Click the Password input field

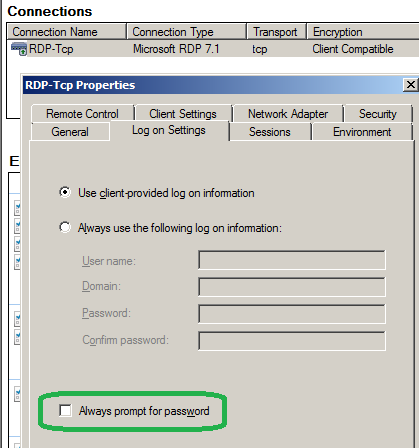tap(292, 314)
